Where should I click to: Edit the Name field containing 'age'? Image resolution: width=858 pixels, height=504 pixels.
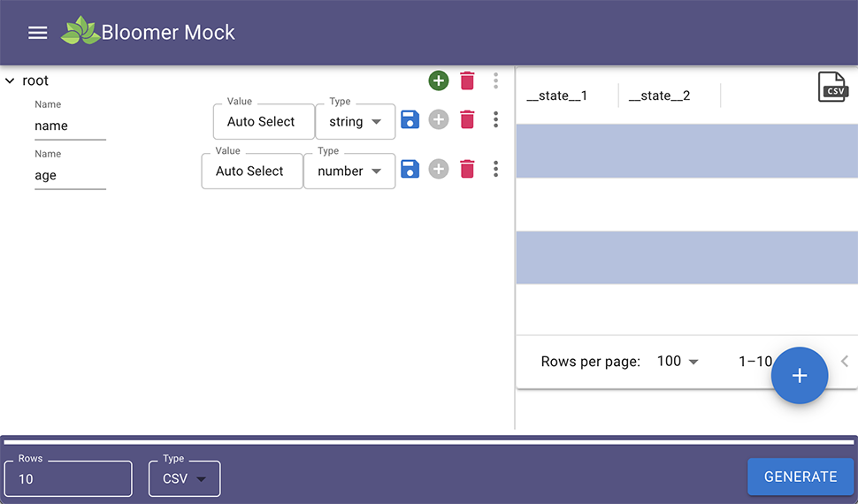pos(70,176)
